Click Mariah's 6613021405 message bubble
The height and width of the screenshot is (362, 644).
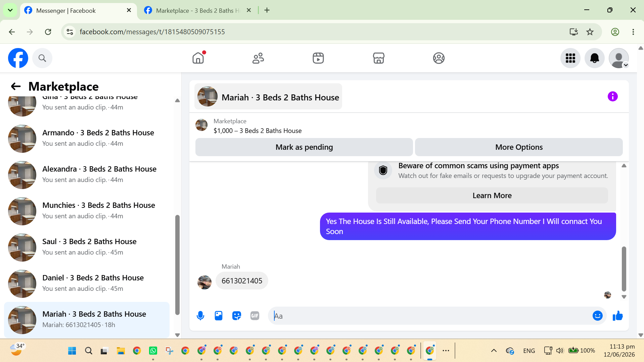242,281
